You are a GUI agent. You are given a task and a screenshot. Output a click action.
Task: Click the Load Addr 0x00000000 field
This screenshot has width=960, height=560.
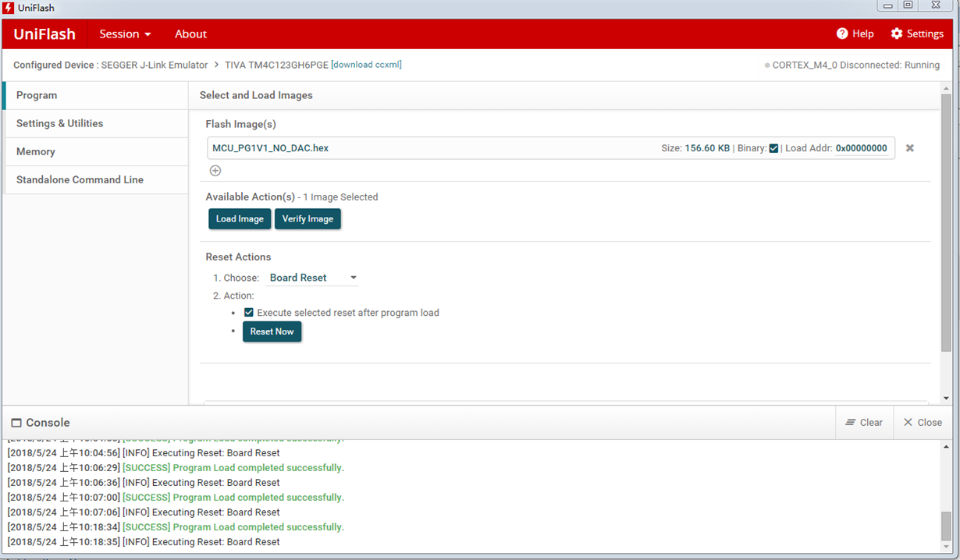point(862,148)
